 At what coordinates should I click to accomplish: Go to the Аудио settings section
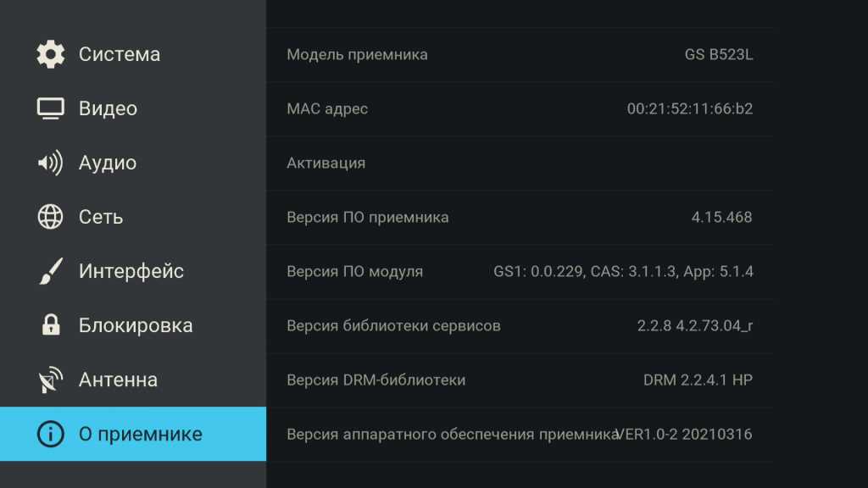click(108, 163)
